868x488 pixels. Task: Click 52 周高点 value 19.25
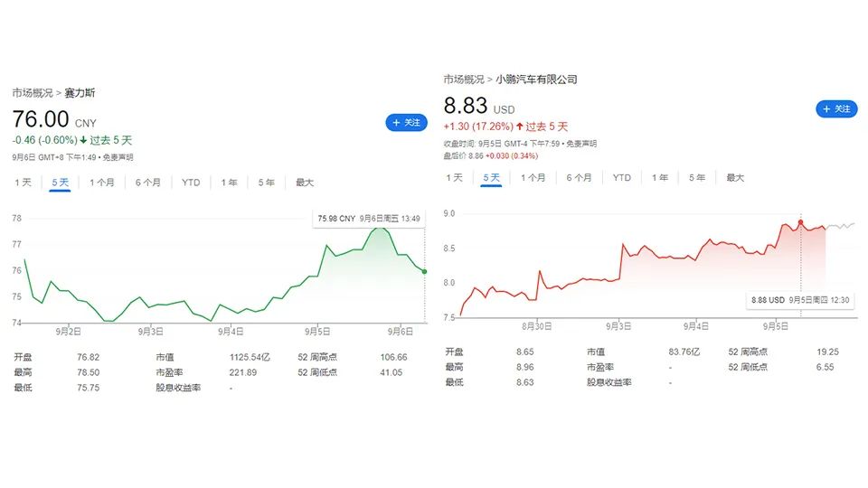(827, 352)
